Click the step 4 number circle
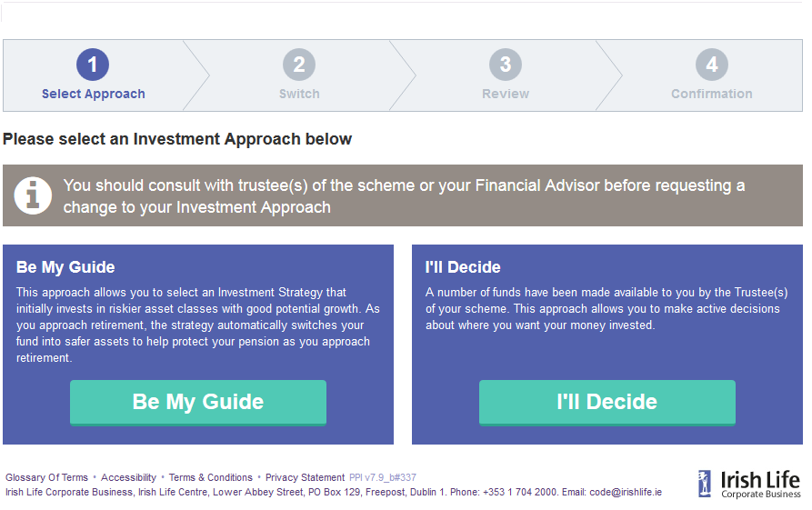This screenshot has height=510, width=812. click(x=712, y=65)
